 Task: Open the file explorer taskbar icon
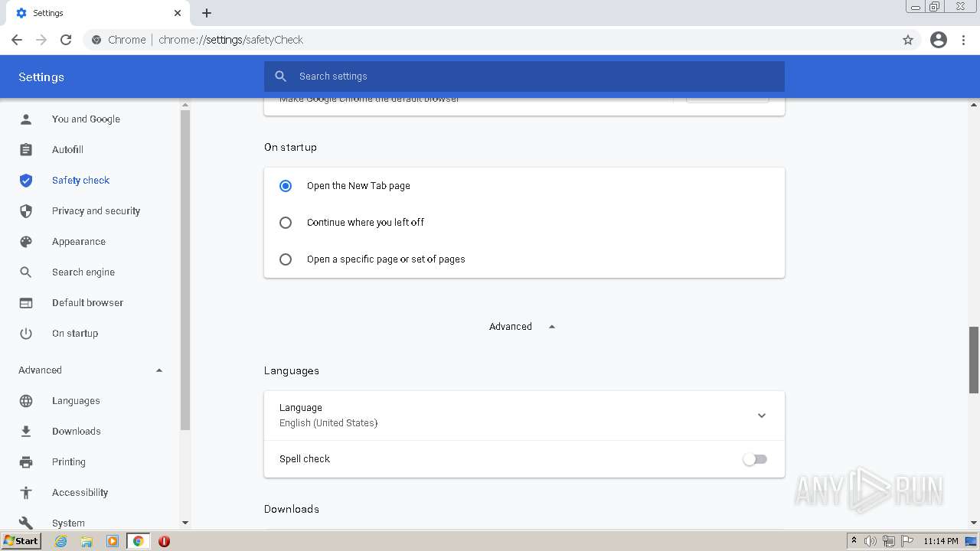(87, 541)
